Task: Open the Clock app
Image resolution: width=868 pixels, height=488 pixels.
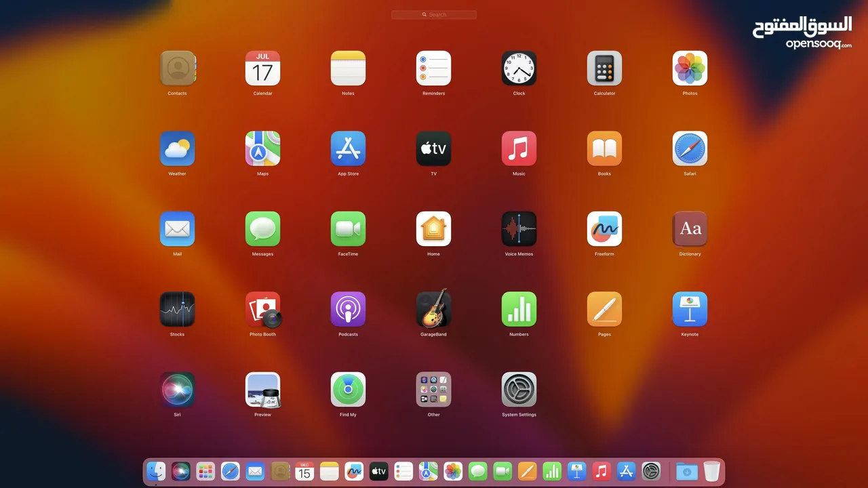Action: pos(519,68)
